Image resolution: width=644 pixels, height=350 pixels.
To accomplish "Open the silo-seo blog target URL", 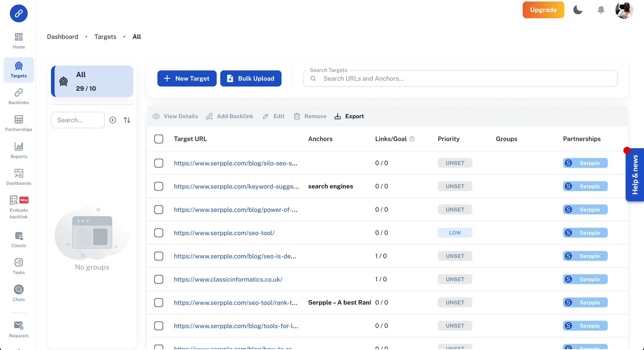I will coord(235,163).
